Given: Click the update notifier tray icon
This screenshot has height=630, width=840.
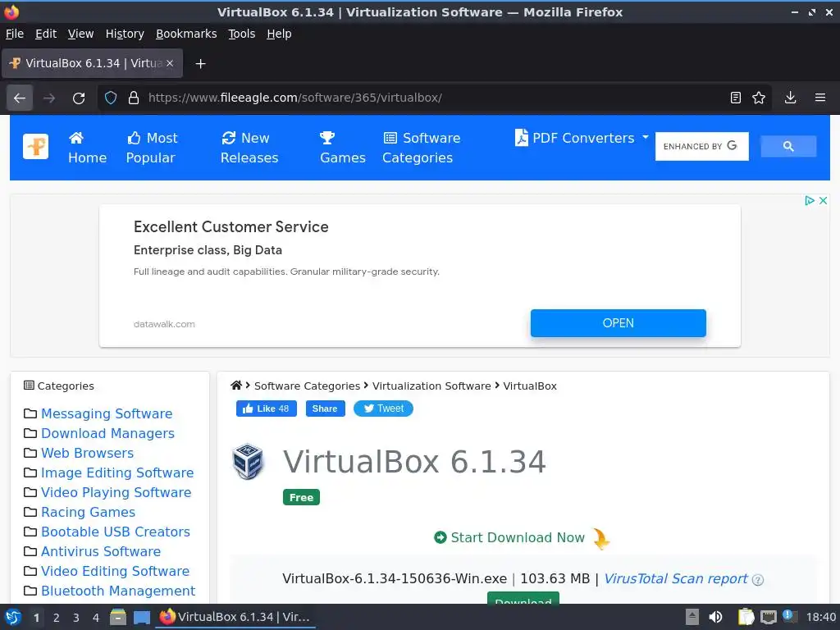Looking at the screenshot, I should 789,616.
